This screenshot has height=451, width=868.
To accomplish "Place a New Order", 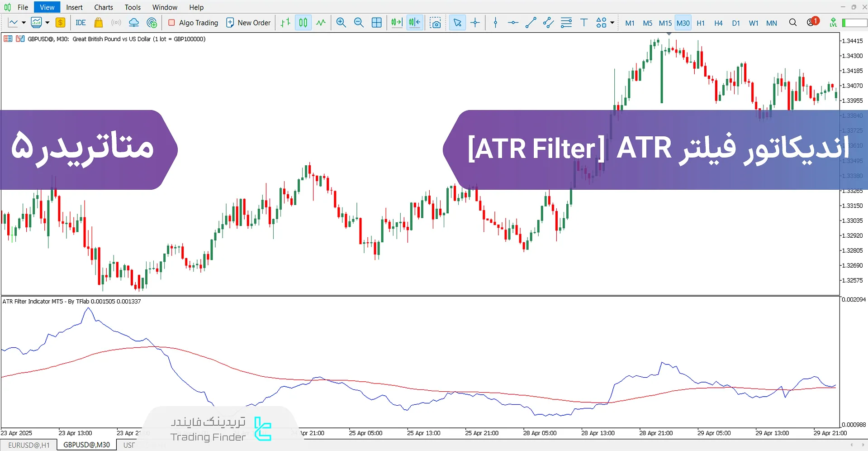I will [248, 23].
